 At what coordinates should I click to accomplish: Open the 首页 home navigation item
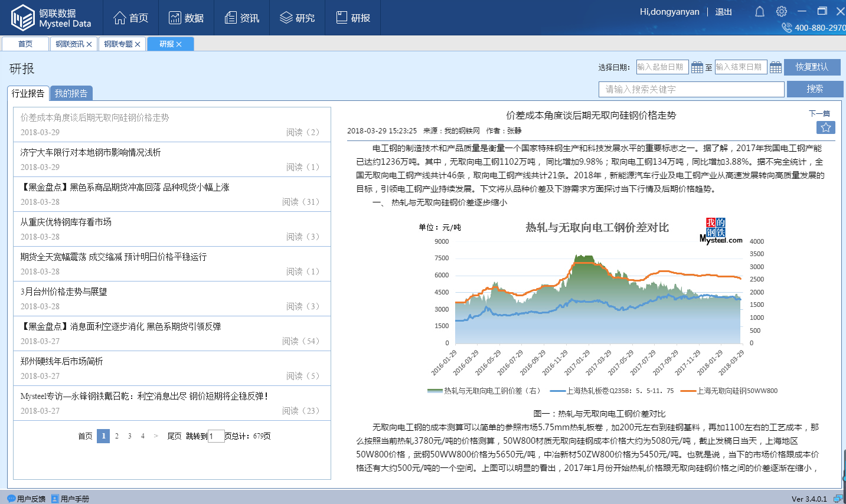tap(130, 18)
